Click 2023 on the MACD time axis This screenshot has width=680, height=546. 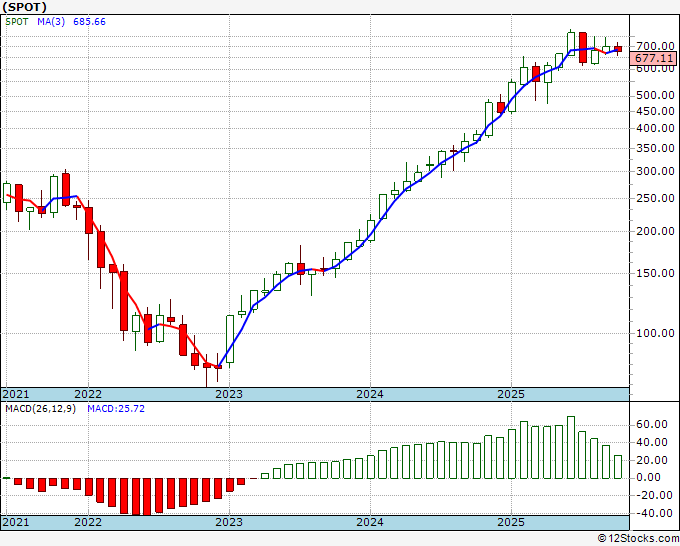coord(229,522)
